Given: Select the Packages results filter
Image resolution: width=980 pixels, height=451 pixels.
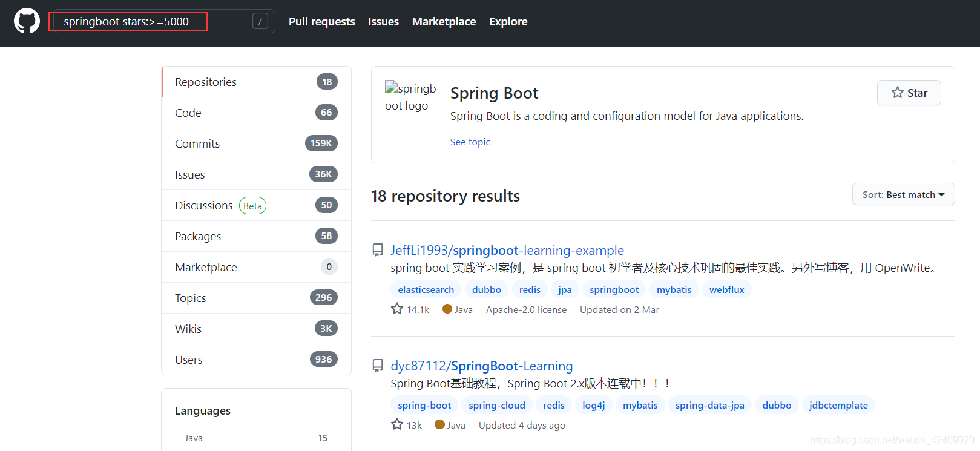Looking at the screenshot, I should click(x=257, y=236).
